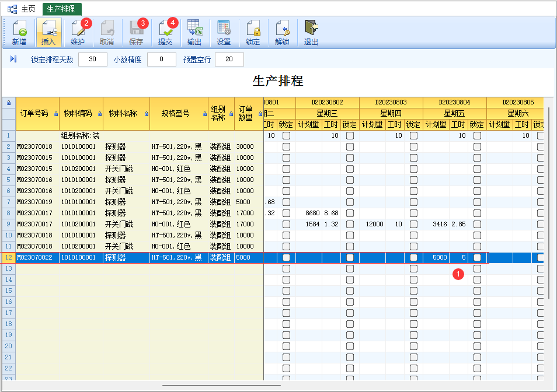Select the 生产排程 tab
The height and width of the screenshot is (392, 557).
61,9
